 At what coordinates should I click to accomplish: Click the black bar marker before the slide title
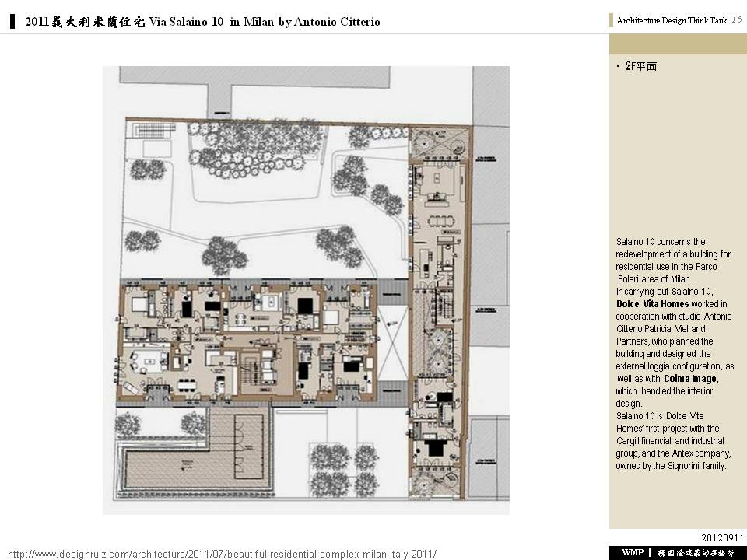click(12, 22)
